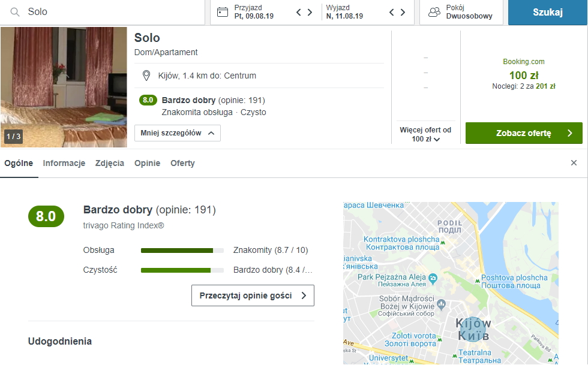The image size is (588, 365).
Task: Go to previous check-in date
Action: pyautogui.click(x=299, y=12)
